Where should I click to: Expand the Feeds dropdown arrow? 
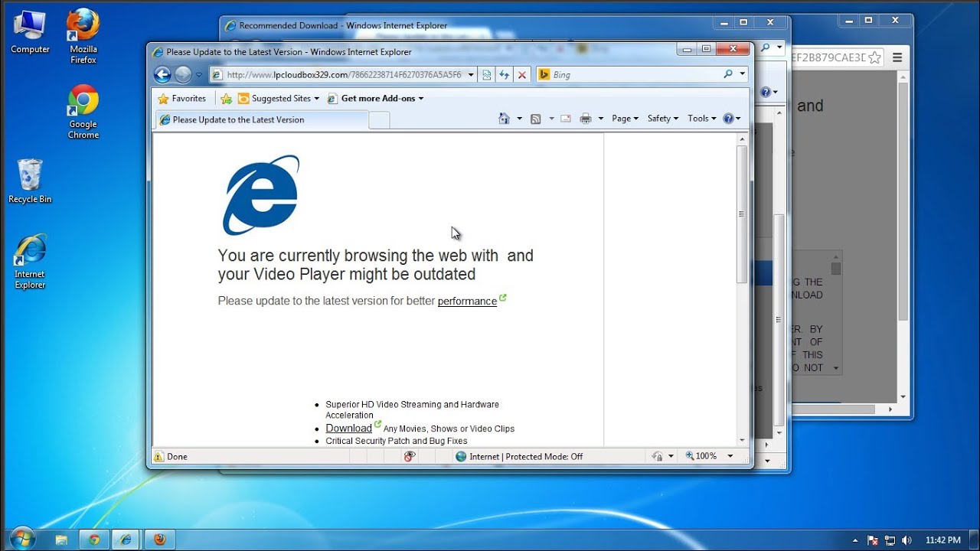551,119
